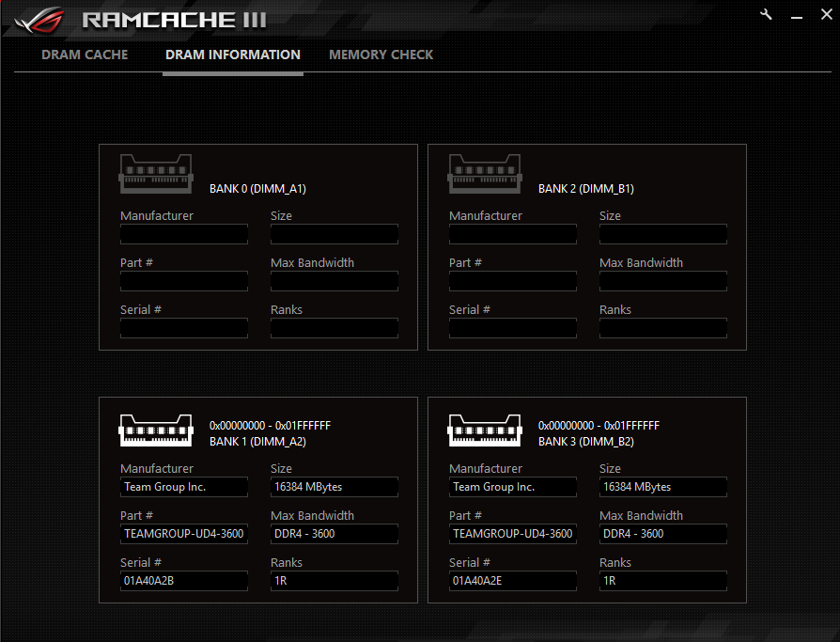Click the empty Manufacturer field of BANK 0
The width and height of the screenshot is (840, 642).
pos(184,234)
